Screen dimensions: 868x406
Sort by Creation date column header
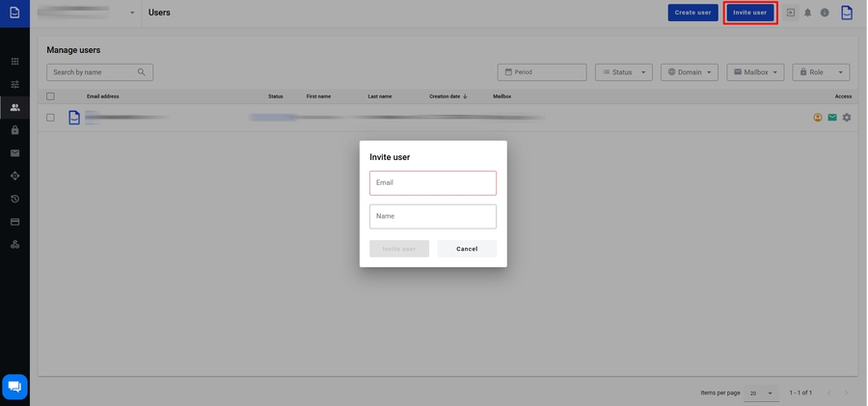448,96
